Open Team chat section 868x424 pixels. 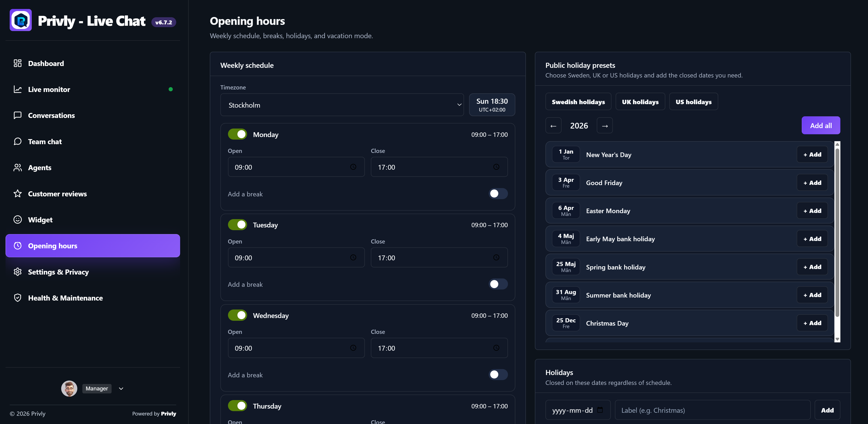click(x=93, y=141)
